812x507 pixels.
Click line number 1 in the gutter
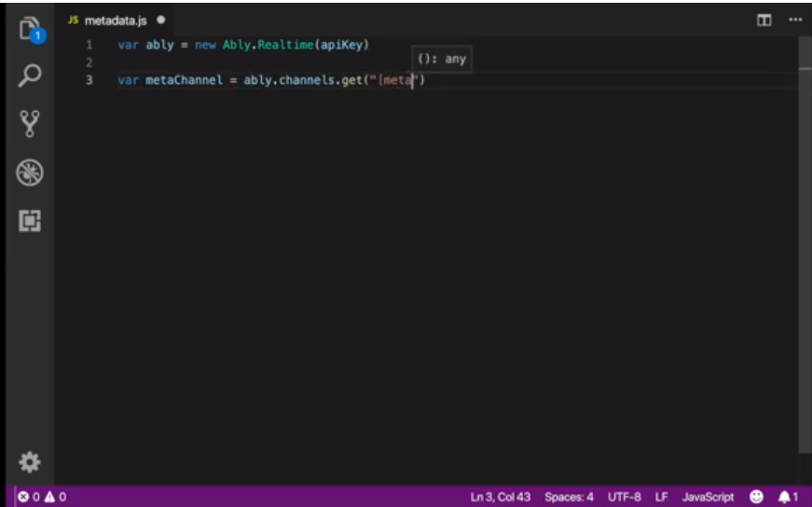(x=89, y=45)
